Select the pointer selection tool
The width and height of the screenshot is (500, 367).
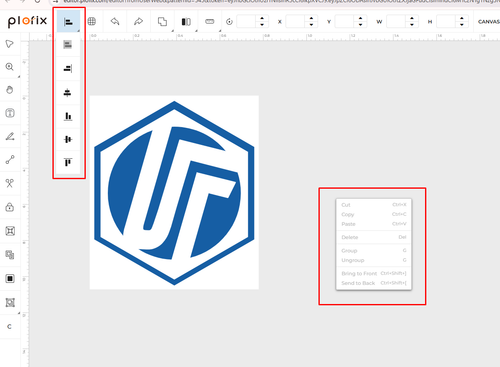click(10, 44)
